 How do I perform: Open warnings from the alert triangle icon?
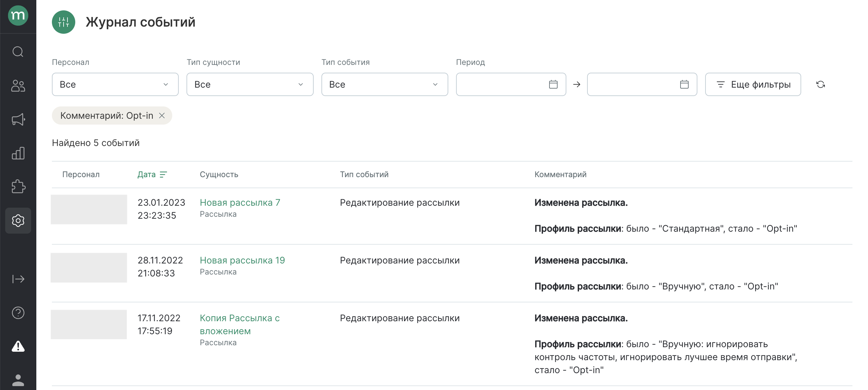pyautogui.click(x=18, y=346)
